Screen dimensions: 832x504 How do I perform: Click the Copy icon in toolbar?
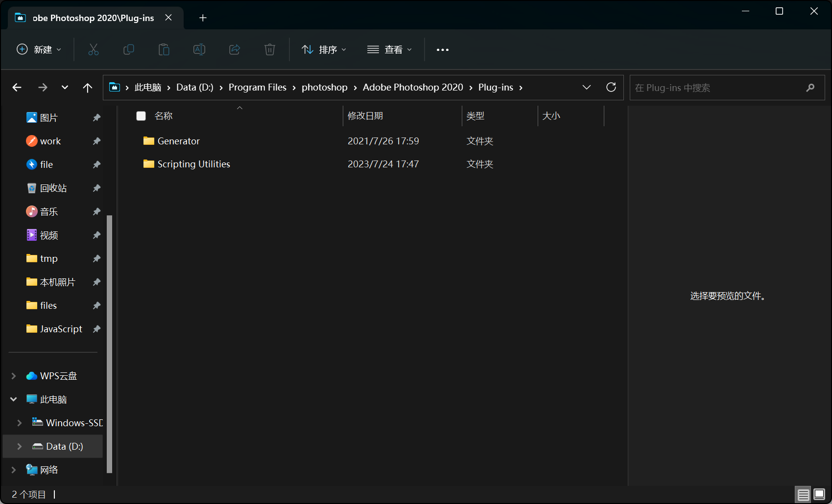coord(129,49)
